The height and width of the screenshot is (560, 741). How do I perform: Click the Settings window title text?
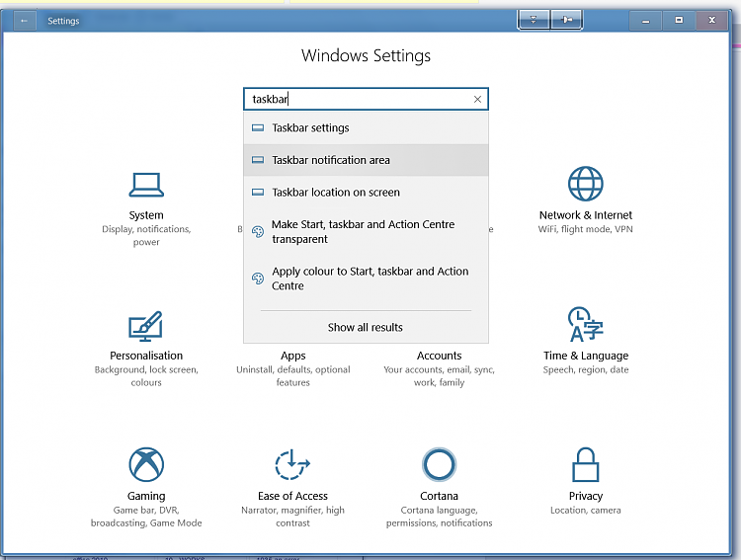coord(63,21)
